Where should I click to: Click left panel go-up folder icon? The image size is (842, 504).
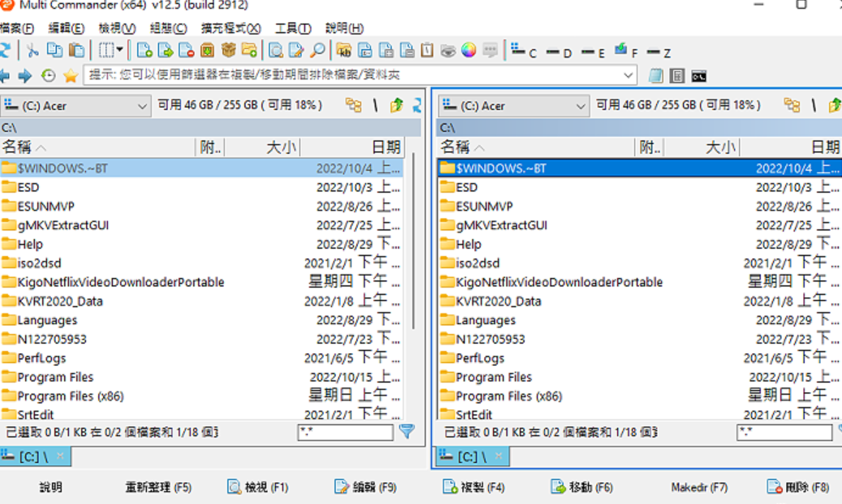pos(397,105)
